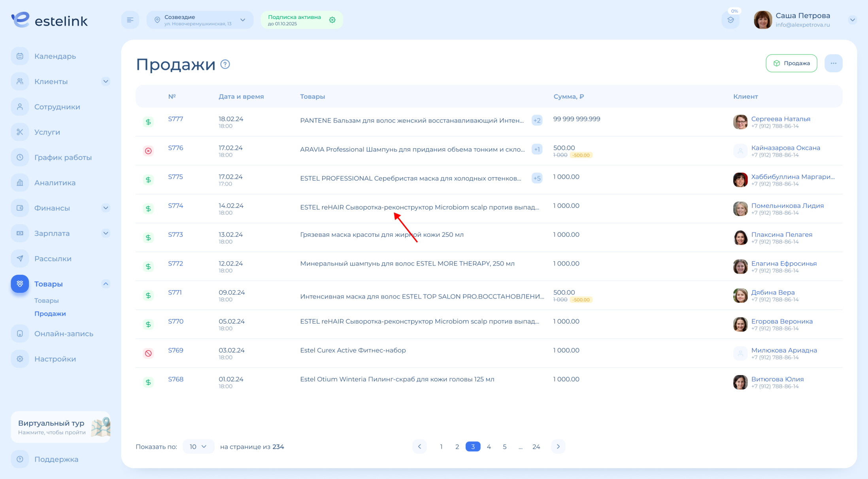Click three-dots more actions button
The image size is (868, 479).
click(833, 63)
